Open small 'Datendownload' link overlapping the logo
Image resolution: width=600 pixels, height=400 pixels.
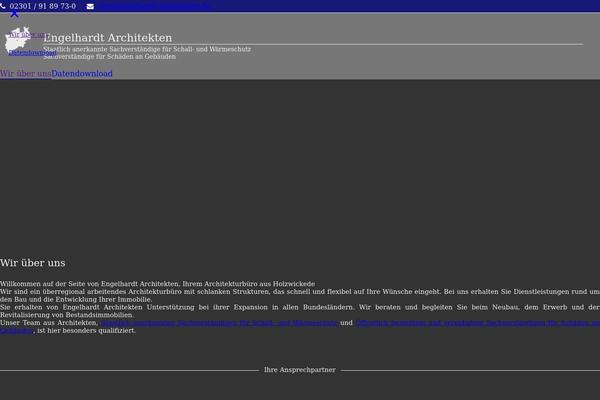pyautogui.click(x=32, y=52)
